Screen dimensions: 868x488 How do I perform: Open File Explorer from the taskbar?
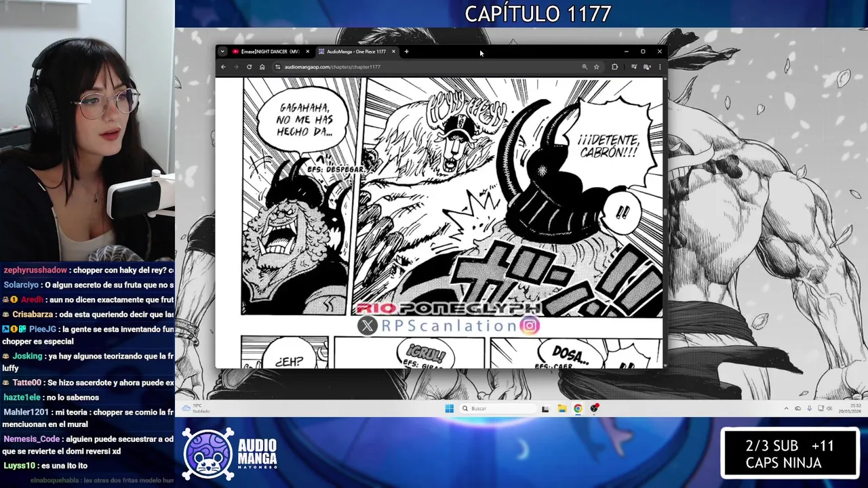pos(562,409)
